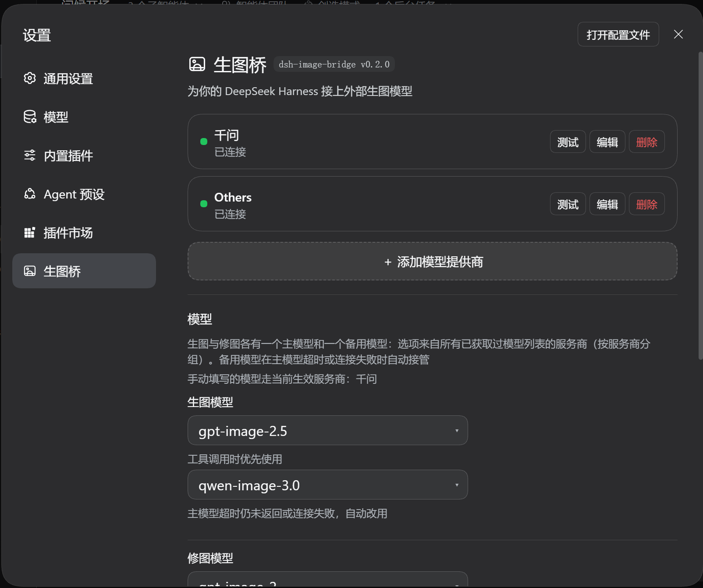Delete the 千问 provider
Viewport: 703px width, 588px height.
point(647,142)
